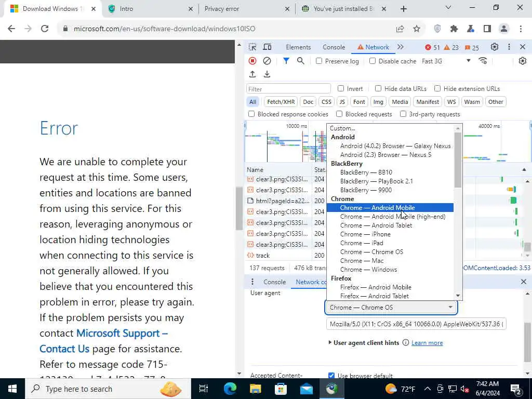Viewport: 532px width, 399px height.
Task: Click the user agent string field
Action: point(416,324)
